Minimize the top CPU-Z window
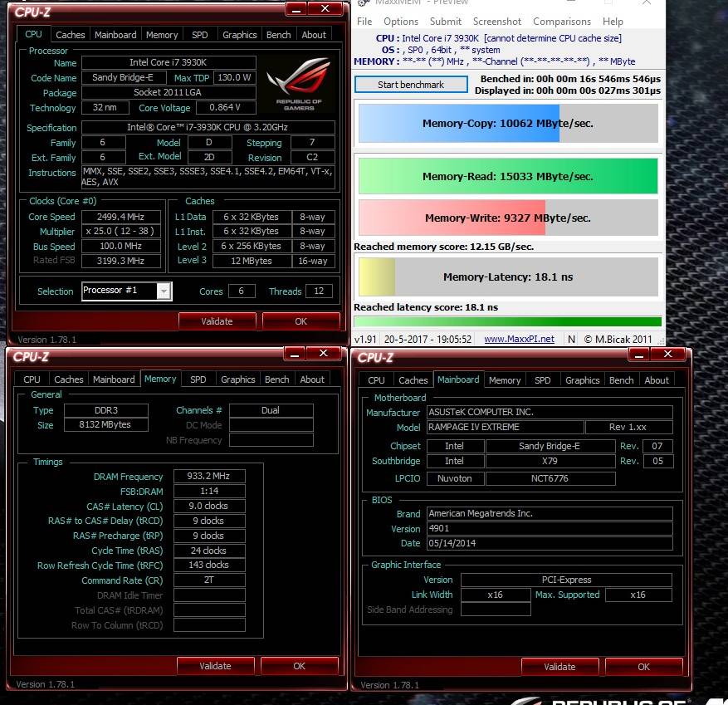Image resolution: width=728 pixels, height=705 pixels. click(x=296, y=9)
